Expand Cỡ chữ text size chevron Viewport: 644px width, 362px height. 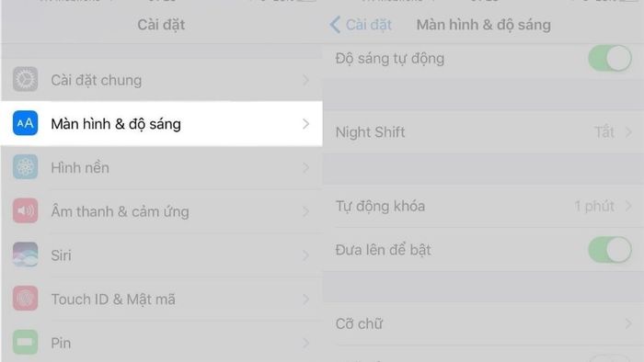tap(628, 324)
